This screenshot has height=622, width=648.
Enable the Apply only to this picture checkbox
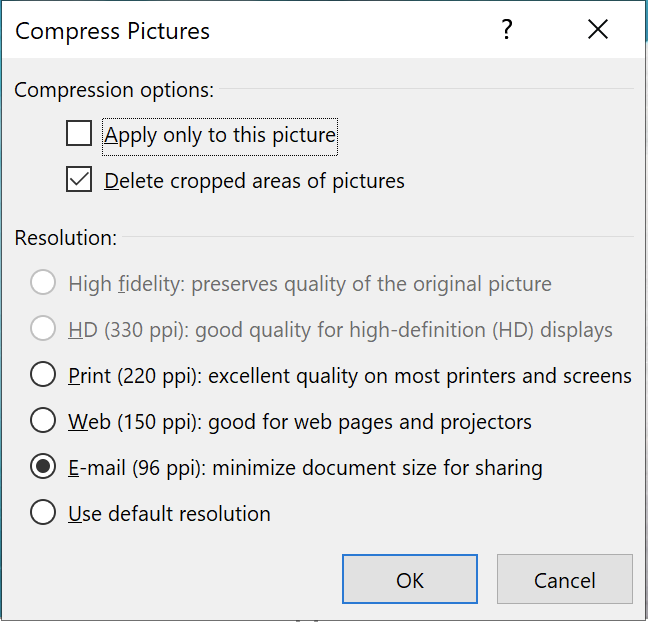click(79, 134)
